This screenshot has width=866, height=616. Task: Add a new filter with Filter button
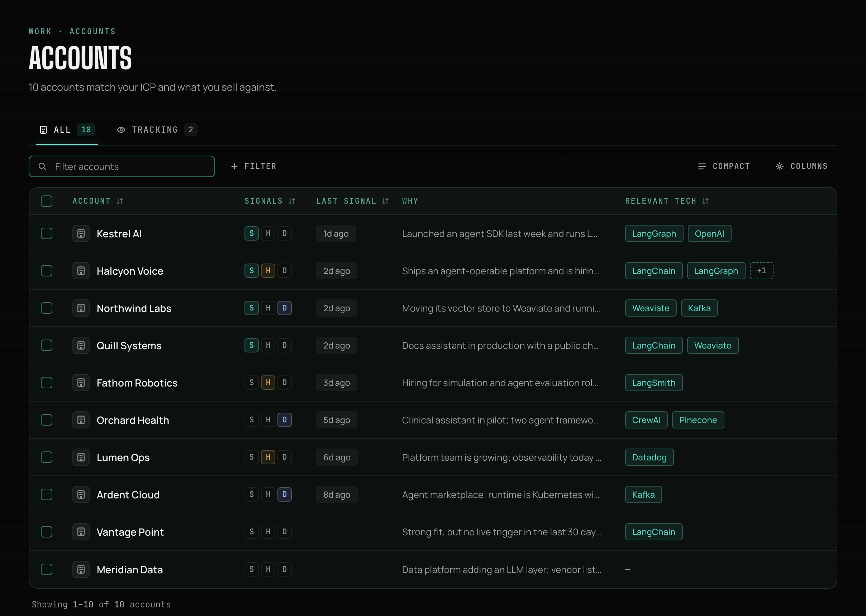click(x=254, y=166)
